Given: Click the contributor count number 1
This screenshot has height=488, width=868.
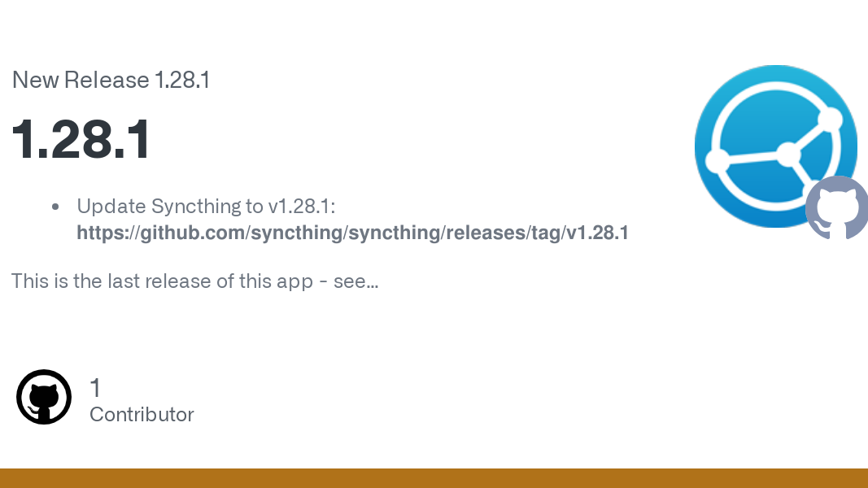Looking at the screenshot, I should tap(95, 388).
